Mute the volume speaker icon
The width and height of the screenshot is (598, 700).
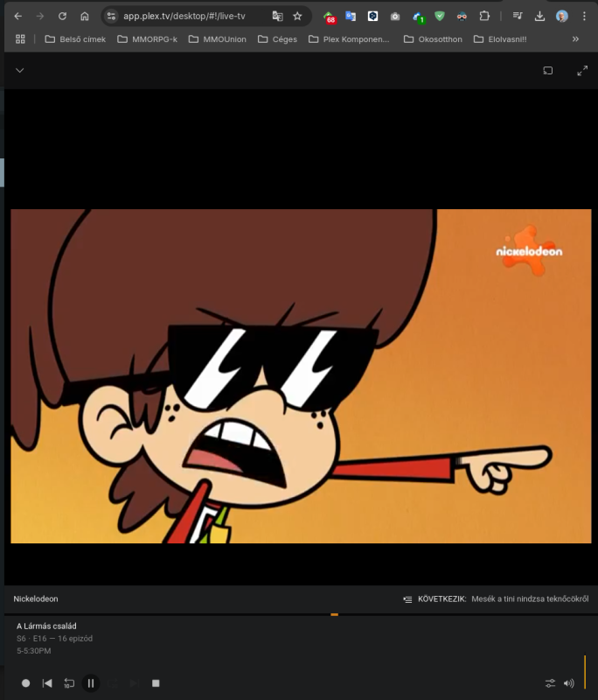(x=569, y=683)
